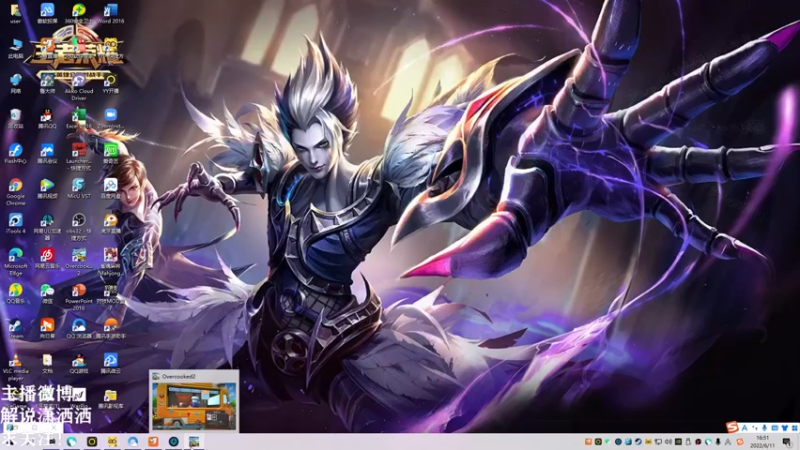
Task: Open the Excel 2016 desktop shortcut
Action: (79, 118)
